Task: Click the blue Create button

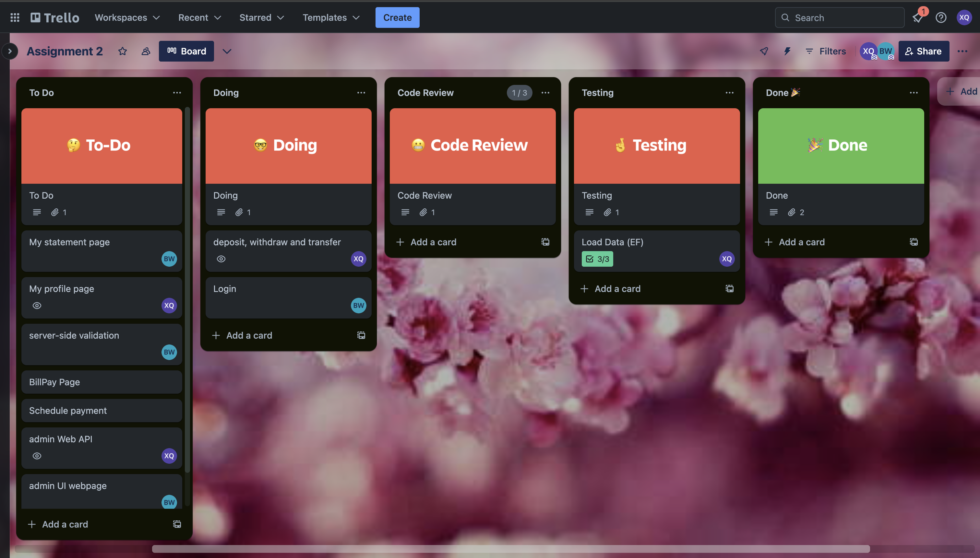Action: 397,17
